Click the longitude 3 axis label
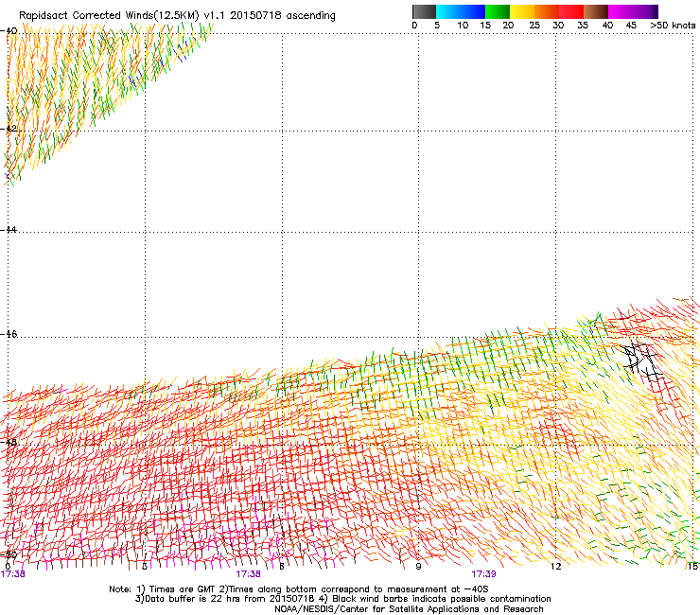The width and height of the screenshot is (700, 615). (x=144, y=567)
